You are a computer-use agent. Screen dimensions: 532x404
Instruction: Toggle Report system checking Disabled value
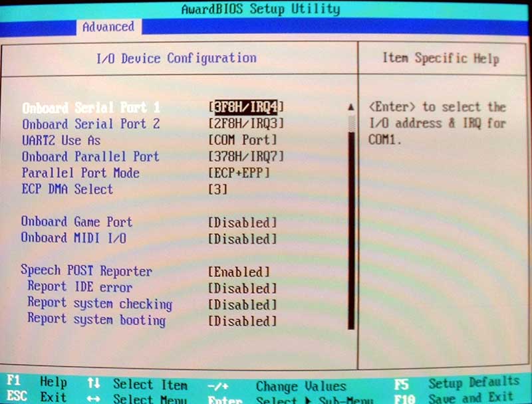(243, 305)
